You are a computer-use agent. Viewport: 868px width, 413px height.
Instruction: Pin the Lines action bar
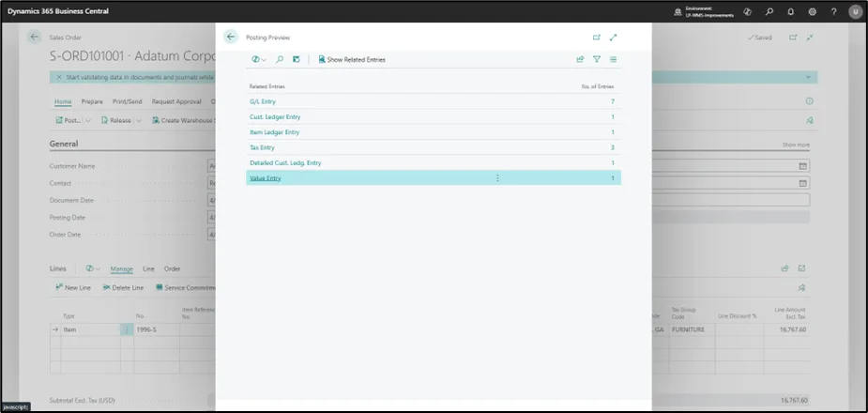(801, 287)
